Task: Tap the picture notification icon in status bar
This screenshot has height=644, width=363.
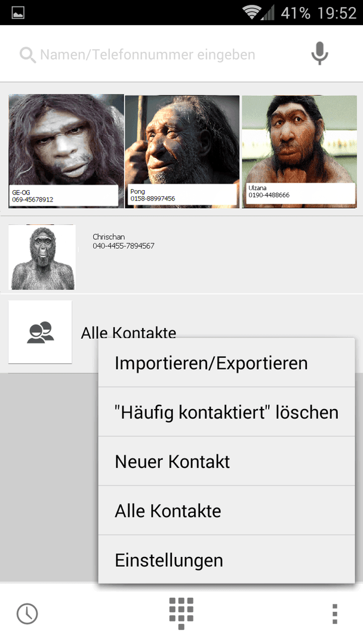Action: (x=18, y=13)
